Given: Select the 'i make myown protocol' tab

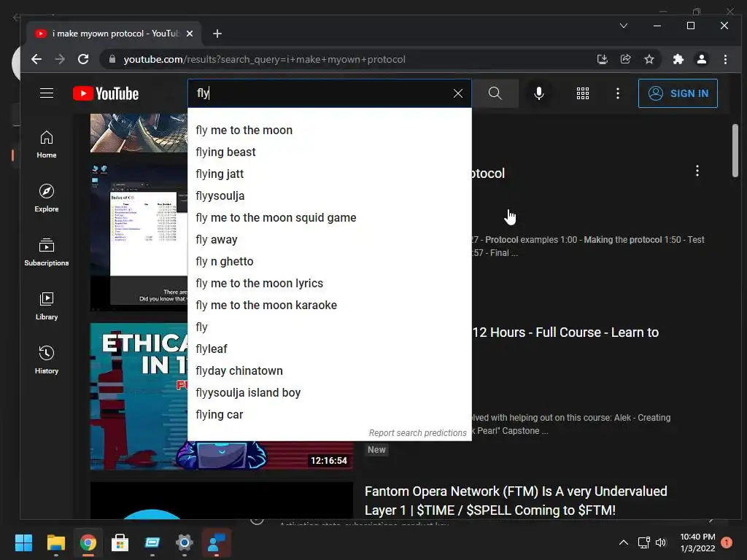Looking at the screenshot, I should click(115, 34).
